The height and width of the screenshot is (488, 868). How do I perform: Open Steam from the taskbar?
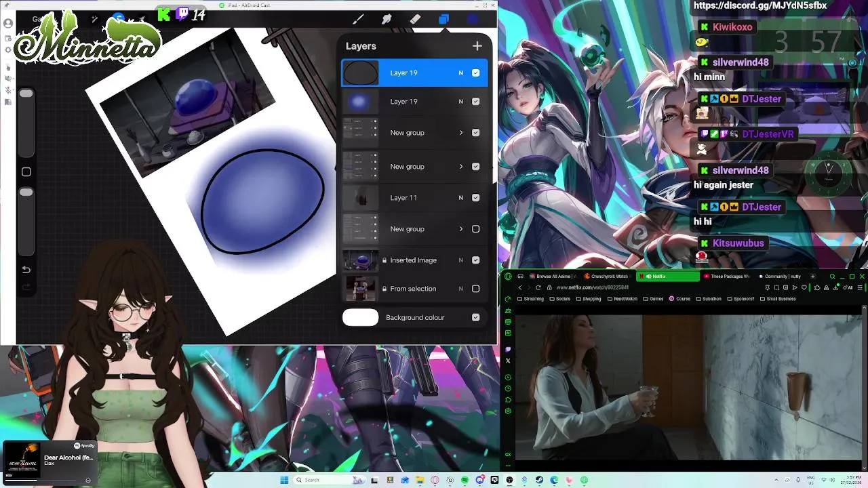[x=539, y=480]
